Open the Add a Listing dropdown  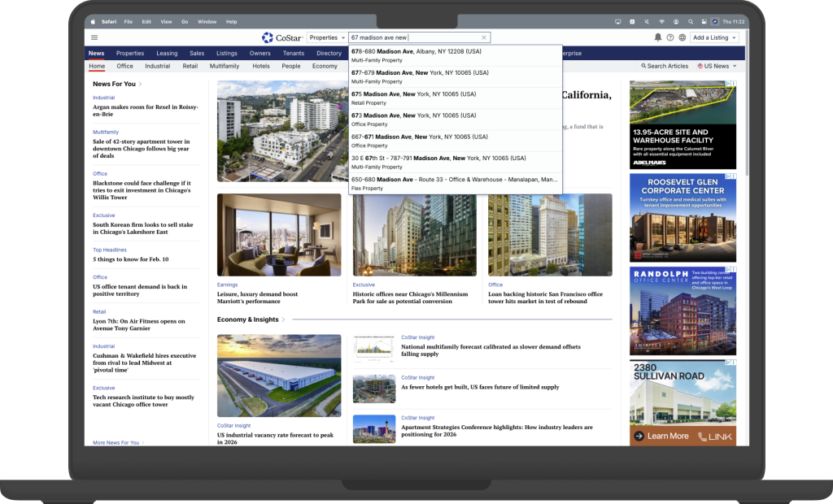point(714,37)
